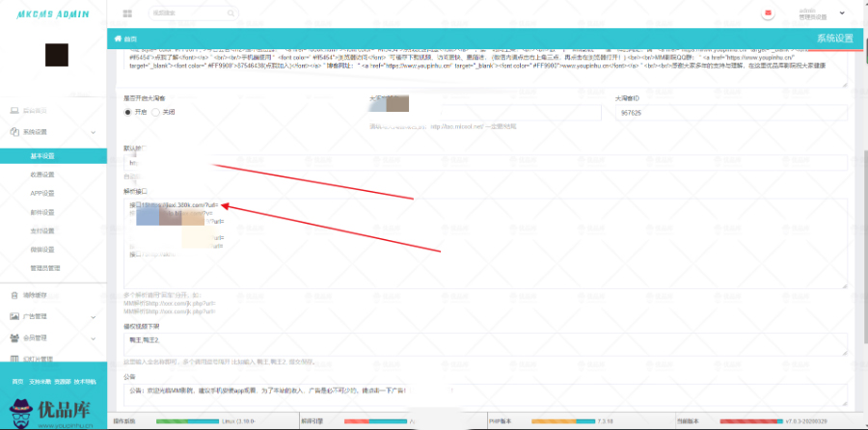This screenshot has width=868, height=430.
Task: Open 收费设置 in the sidebar
Action: 42,175
